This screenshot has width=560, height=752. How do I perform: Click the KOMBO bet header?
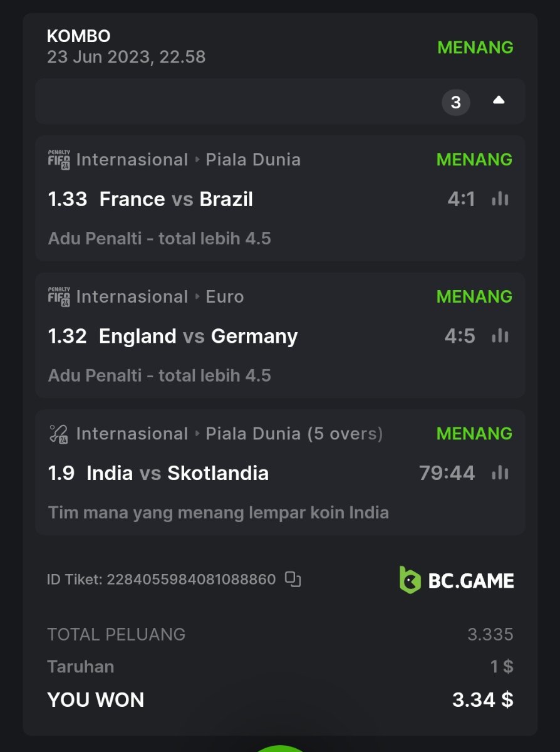(x=78, y=36)
